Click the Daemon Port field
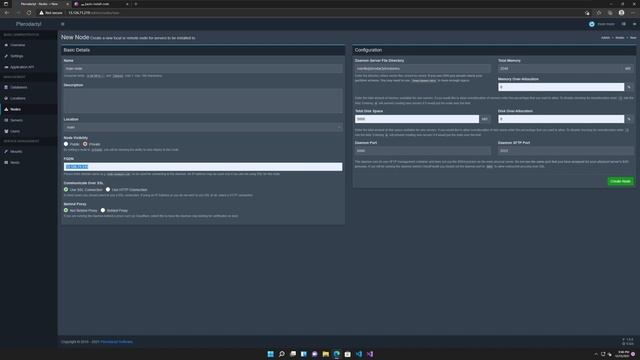The image size is (640, 360). pyautogui.click(x=422, y=151)
